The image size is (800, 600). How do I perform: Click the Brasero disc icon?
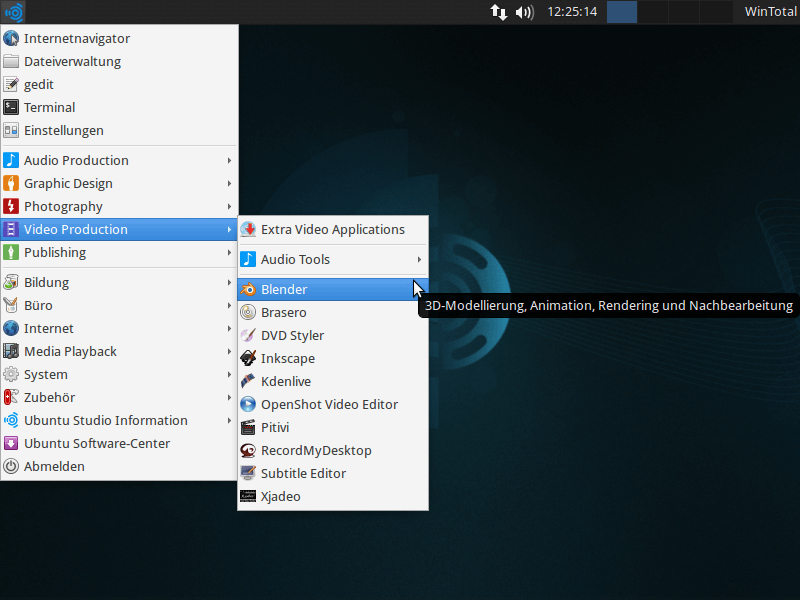click(248, 312)
